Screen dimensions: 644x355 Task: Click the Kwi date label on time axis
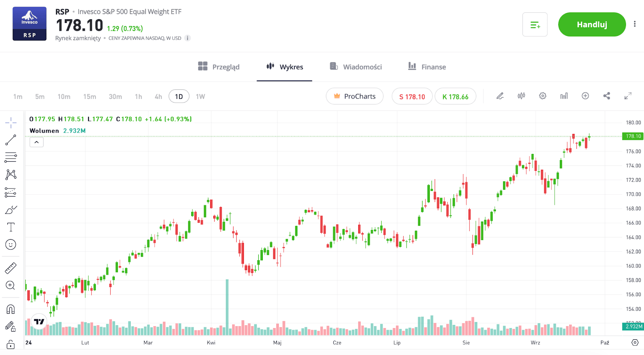(x=211, y=343)
